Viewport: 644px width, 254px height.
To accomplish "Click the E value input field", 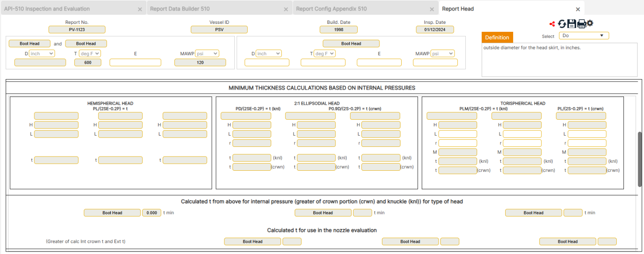I will [135, 62].
